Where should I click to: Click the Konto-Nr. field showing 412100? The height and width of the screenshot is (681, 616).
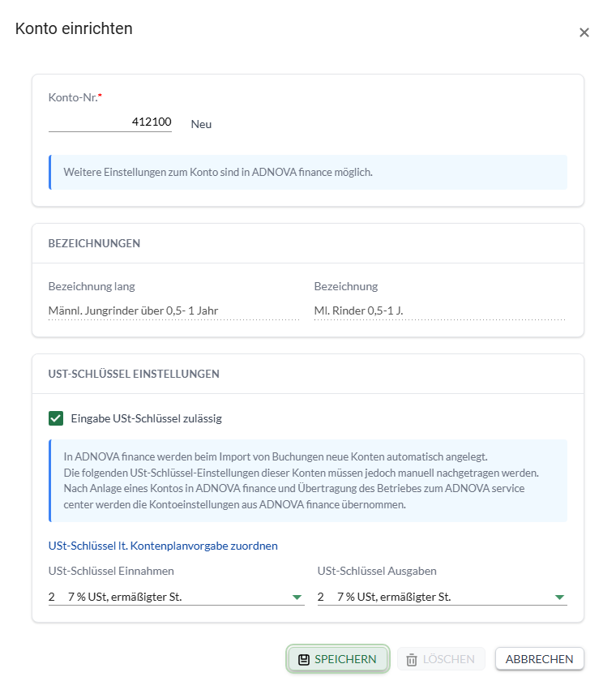click(110, 122)
